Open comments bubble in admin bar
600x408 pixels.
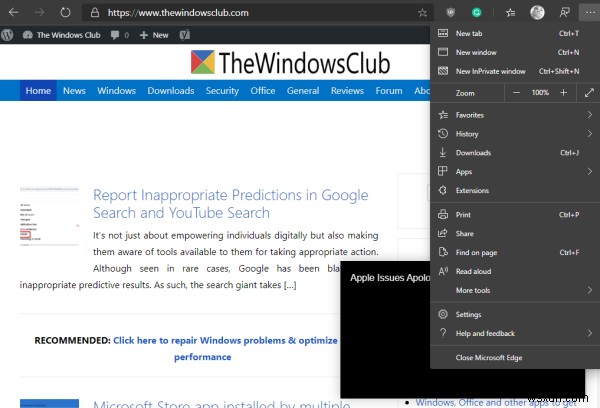[119, 35]
